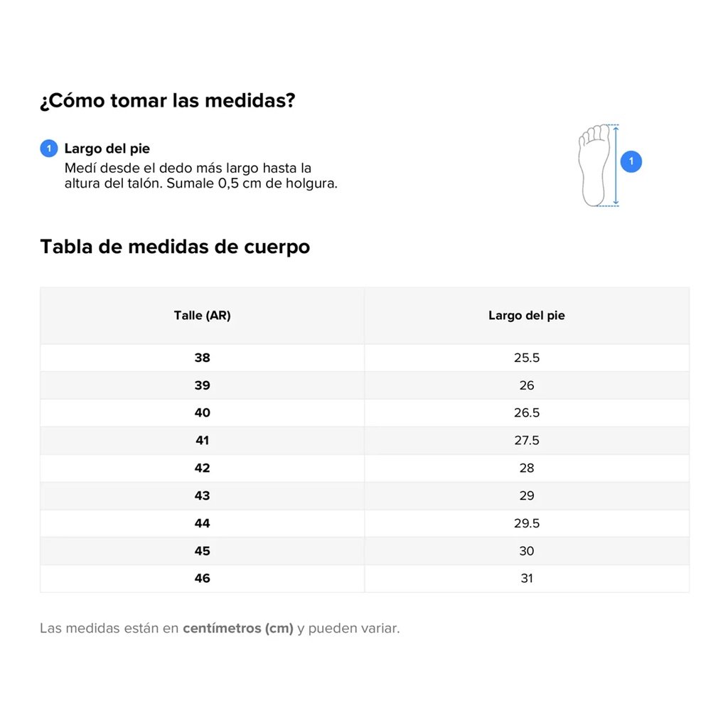Click the "Talle (AR)" column header
This screenshot has height=728, width=728.
[x=203, y=316]
